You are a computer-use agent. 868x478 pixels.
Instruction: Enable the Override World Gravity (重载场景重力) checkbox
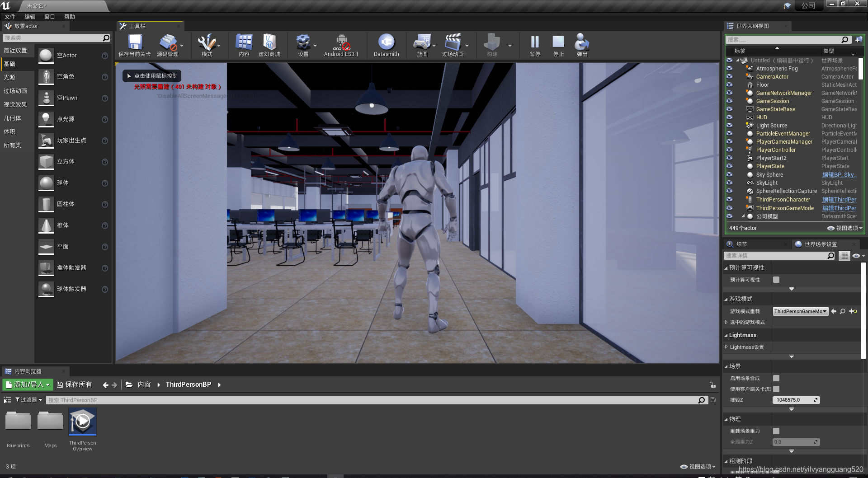click(776, 431)
